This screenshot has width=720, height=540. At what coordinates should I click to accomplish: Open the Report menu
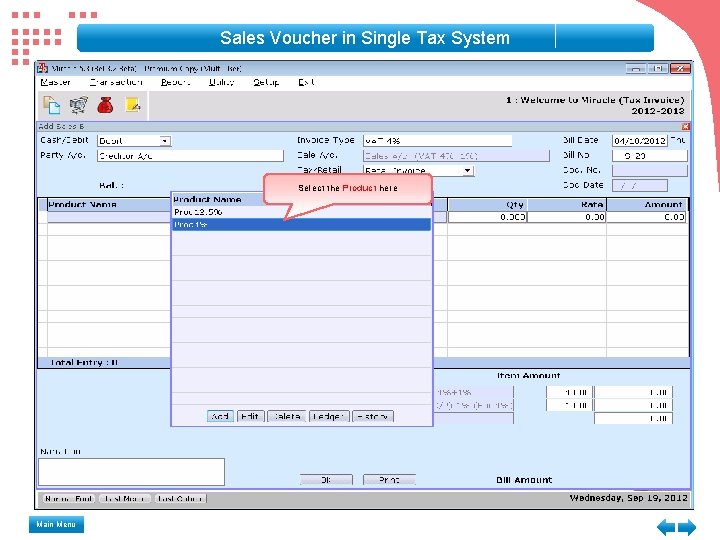point(175,82)
